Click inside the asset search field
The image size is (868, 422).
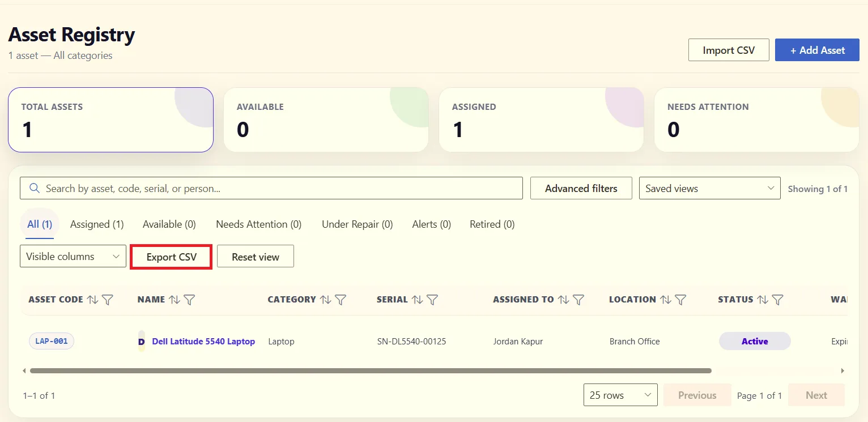[271, 188]
